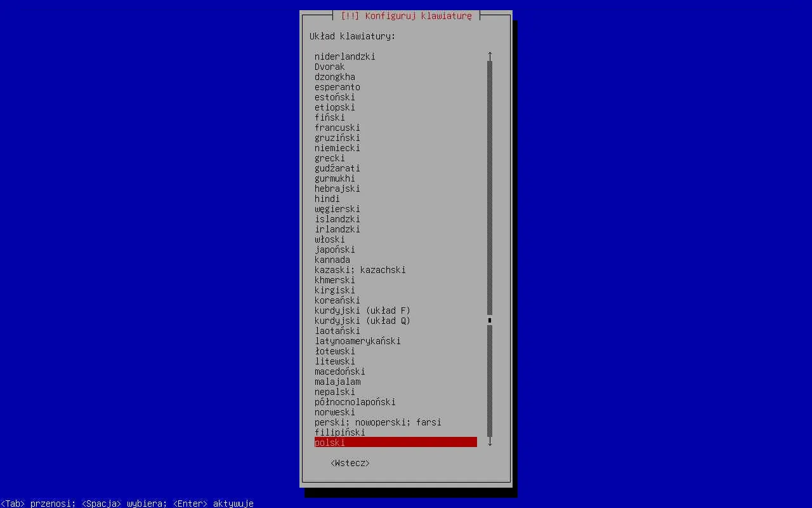Screen dimensions: 812x508
Task: Choose hebrajski keyboard layout
Action: tap(396, 189)
